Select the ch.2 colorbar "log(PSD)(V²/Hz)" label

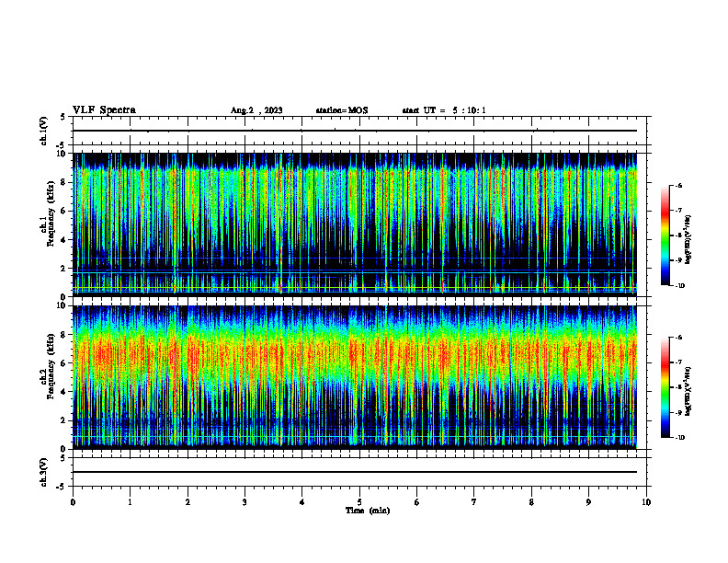[x=688, y=391]
